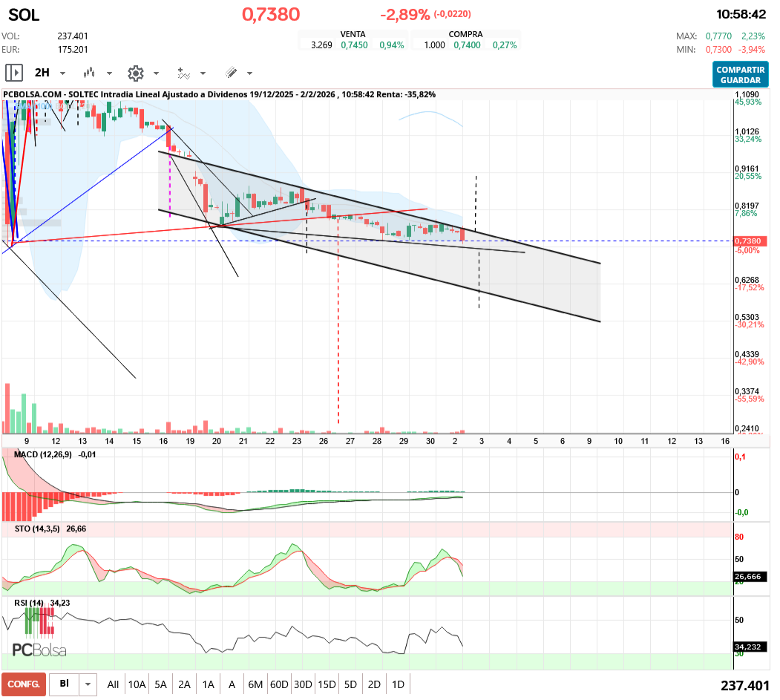Toggle the side panel icon
Image resolution: width=780 pixels, height=700 pixels.
click(14, 73)
